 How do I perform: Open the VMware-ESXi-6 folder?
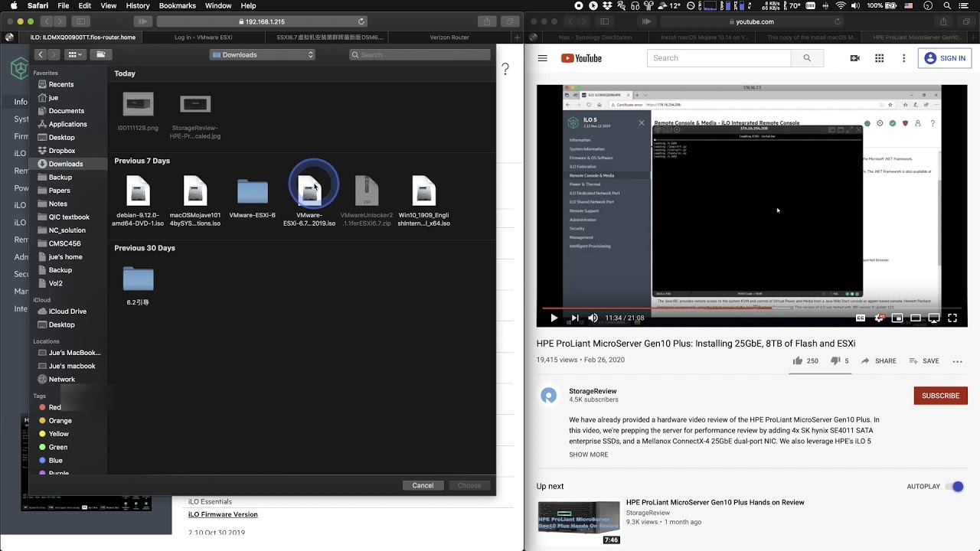[253, 199]
